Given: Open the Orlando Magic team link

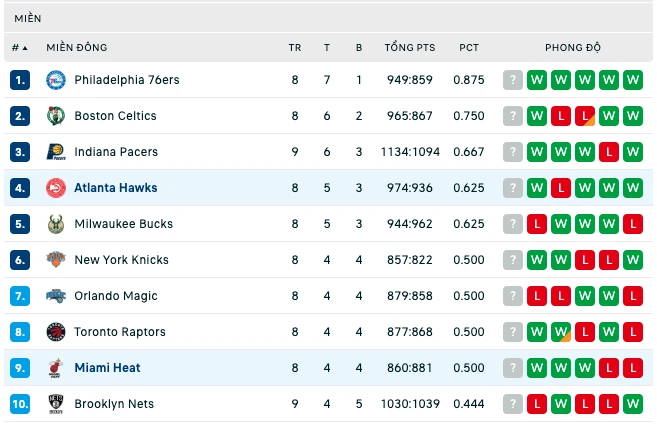Looking at the screenshot, I should coord(116,296).
